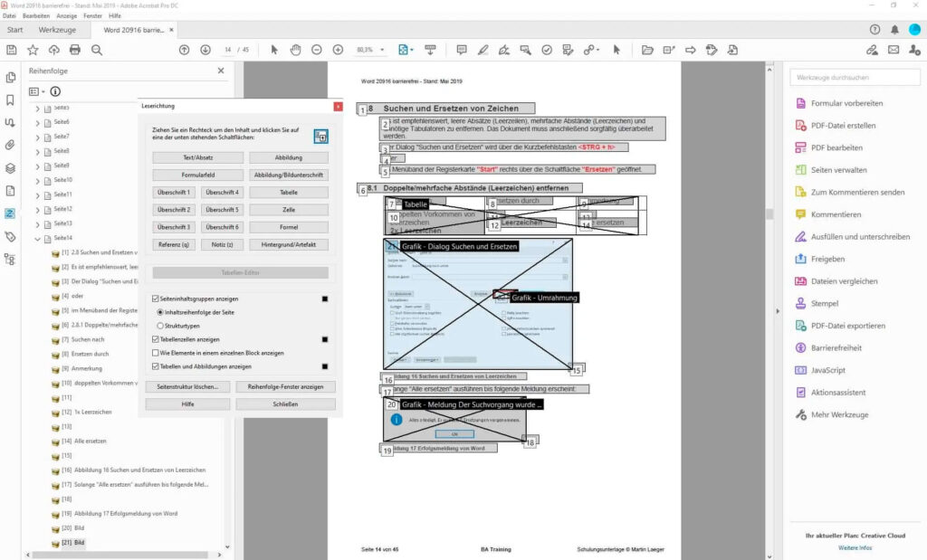Open the Datei menu
Image resolution: width=927 pixels, height=560 pixels.
(9, 16)
